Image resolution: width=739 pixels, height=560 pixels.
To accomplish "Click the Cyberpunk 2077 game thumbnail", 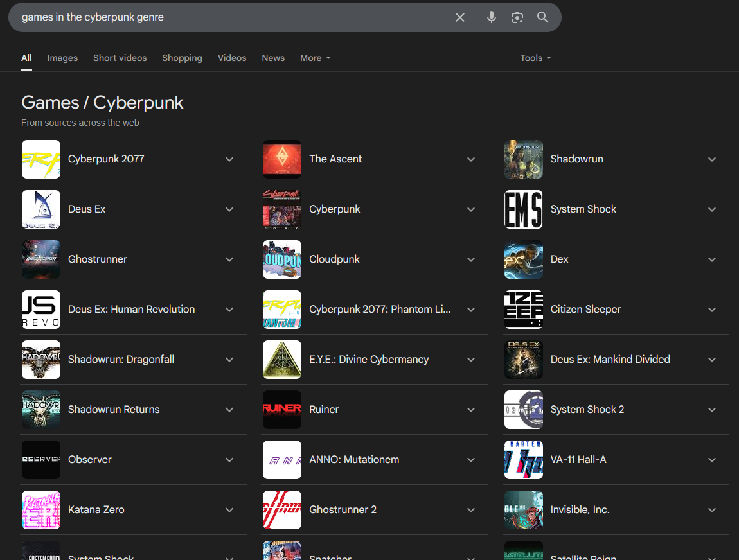I will tap(41, 159).
